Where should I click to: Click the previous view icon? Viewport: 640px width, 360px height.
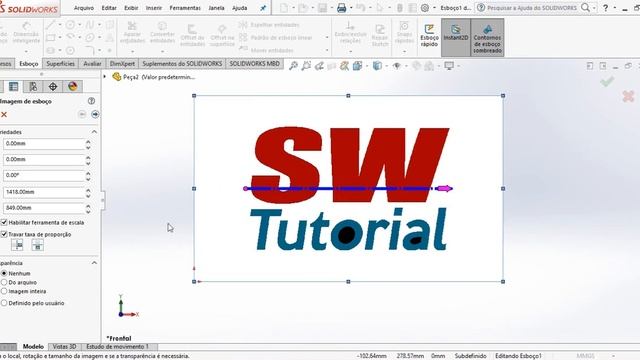(319, 66)
